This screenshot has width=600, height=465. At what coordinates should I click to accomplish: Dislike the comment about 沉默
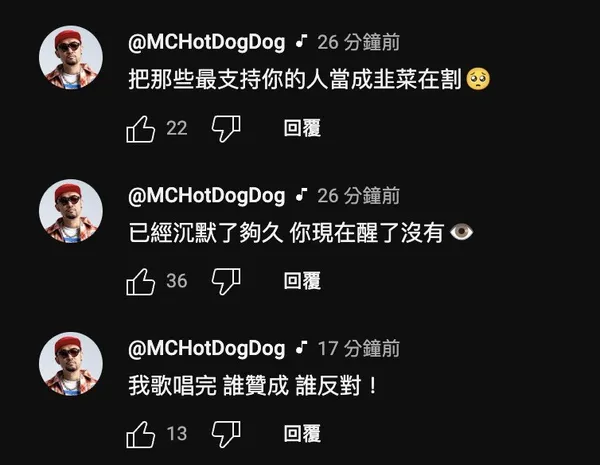click(226, 282)
